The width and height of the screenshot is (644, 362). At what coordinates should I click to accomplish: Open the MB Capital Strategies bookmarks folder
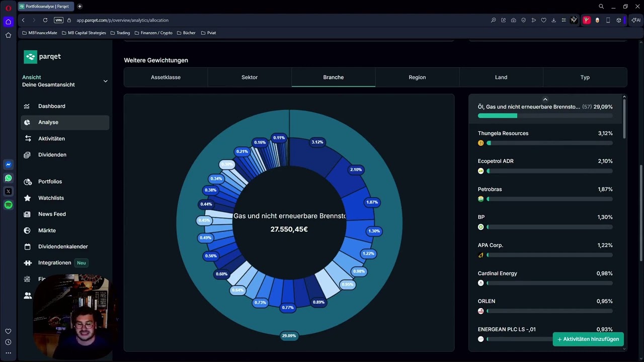click(x=84, y=33)
